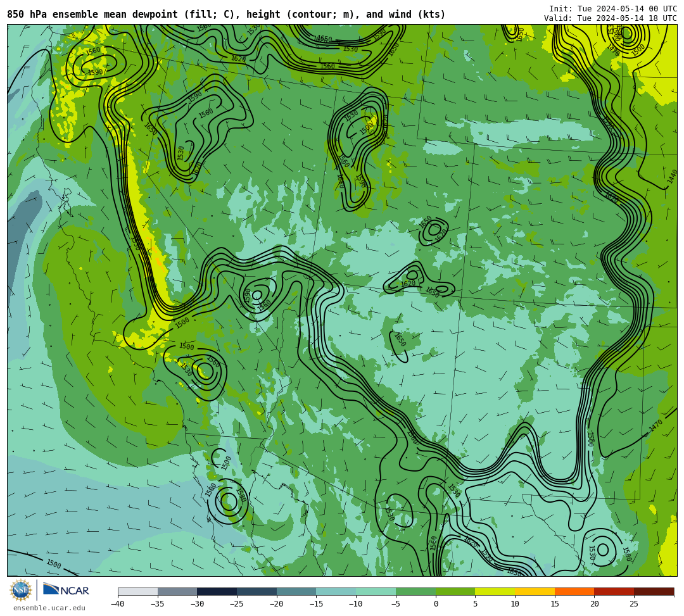Click the -25 colorbar tick label

[x=237, y=604]
